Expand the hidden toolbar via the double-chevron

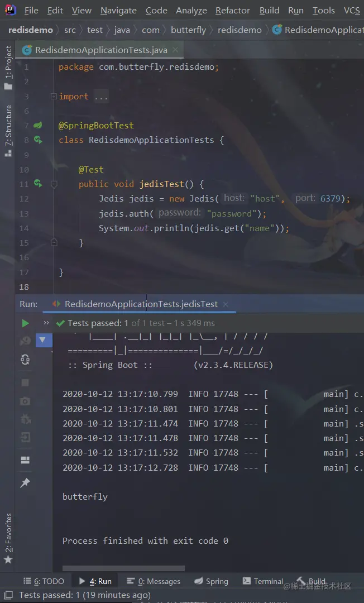coord(46,323)
